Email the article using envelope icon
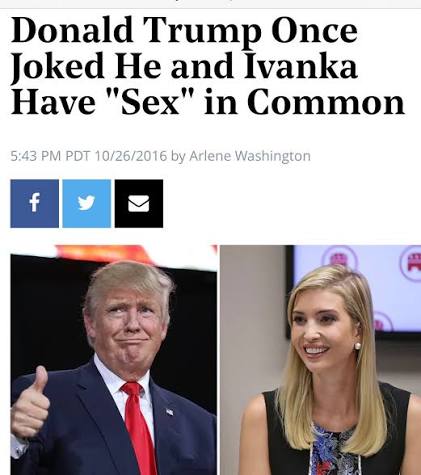Screen dimensions: 421x475 pyautogui.click(x=139, y=204)
